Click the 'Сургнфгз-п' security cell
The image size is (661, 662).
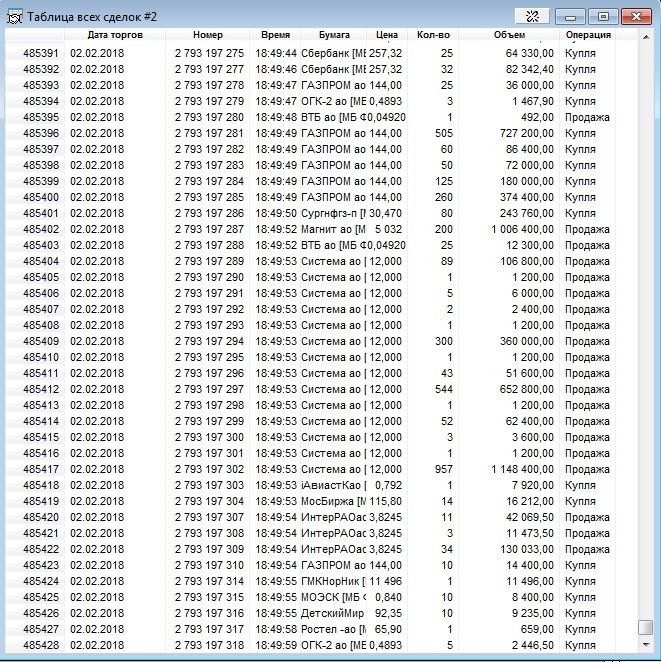click(333, 214)
